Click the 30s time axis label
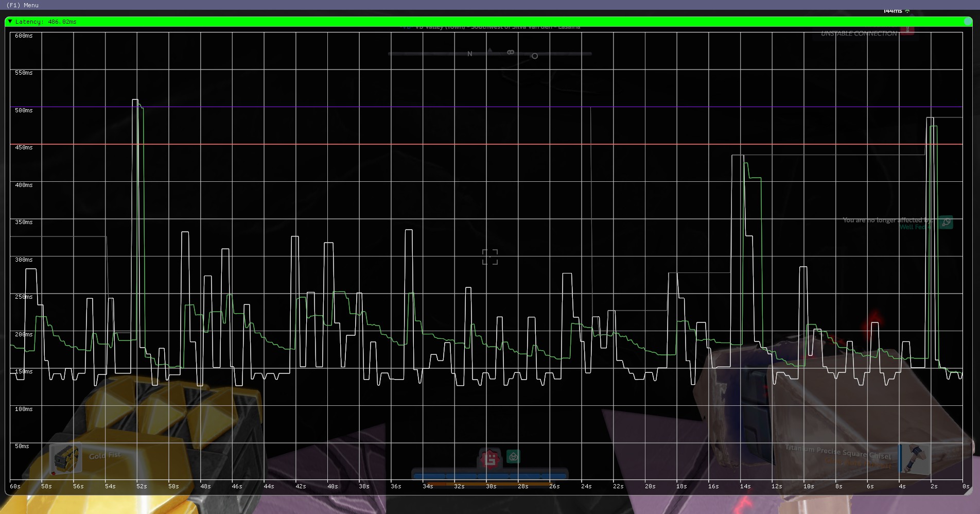The height and width of the screenshot is (514, 980). (492, 486)
